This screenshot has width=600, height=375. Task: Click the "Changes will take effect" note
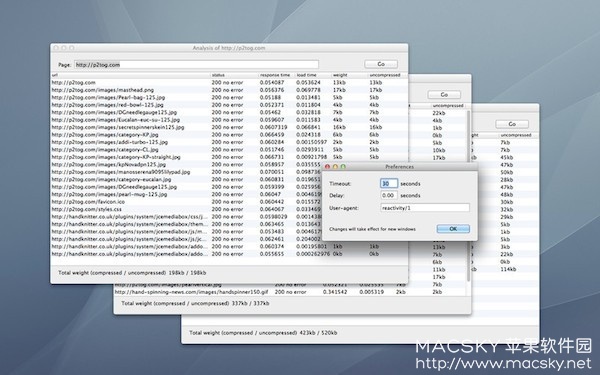[x=372, y=229]
